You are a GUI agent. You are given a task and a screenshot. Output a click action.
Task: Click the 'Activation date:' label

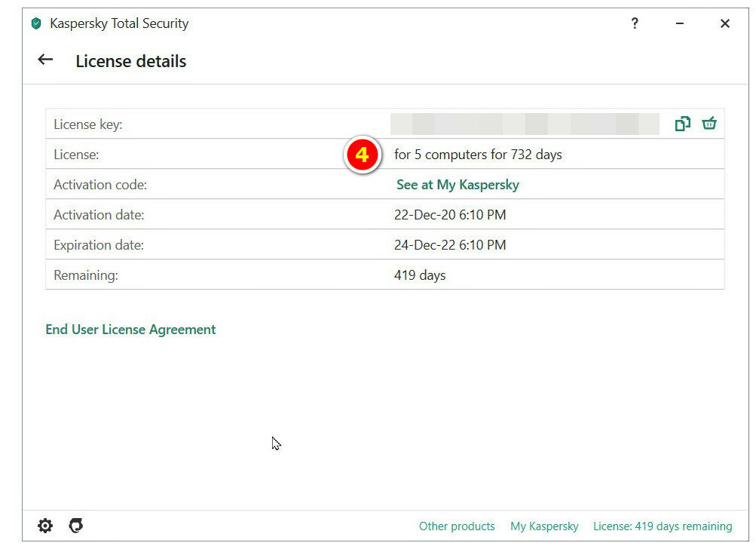pyautogui.click(x=99, y=215)
